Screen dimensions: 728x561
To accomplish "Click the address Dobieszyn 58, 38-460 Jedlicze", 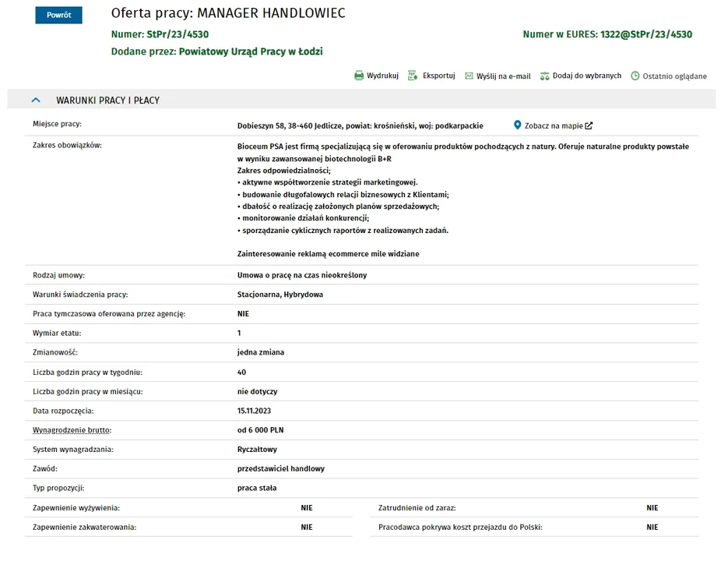I will (290, 126).
